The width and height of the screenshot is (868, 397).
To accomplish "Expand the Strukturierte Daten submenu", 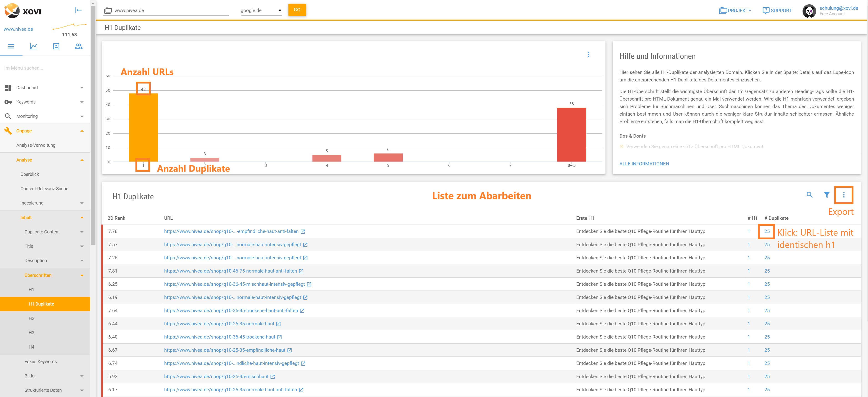I will click(82, 390).
